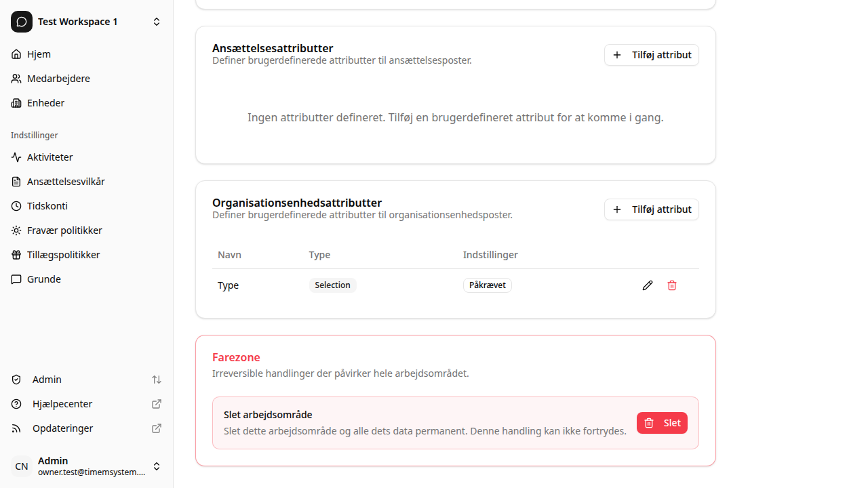Expand the Test Workspace 1 switcher

157,21
